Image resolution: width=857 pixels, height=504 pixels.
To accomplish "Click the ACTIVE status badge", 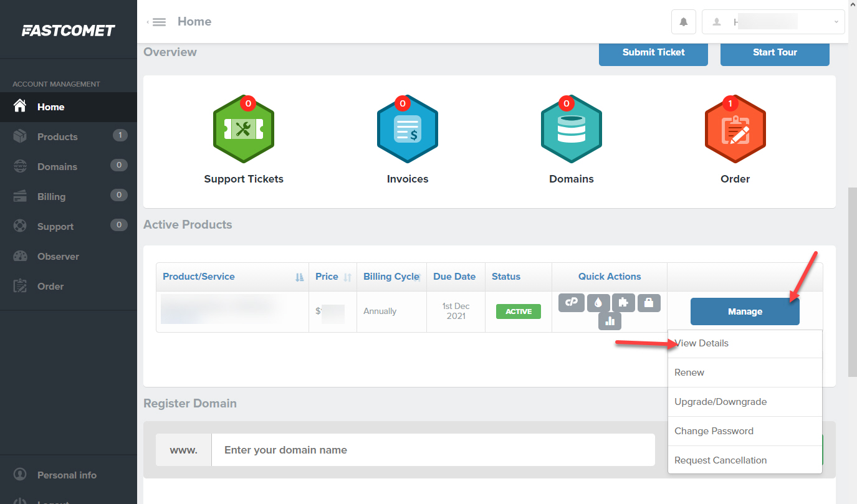I will click(519, 311).
